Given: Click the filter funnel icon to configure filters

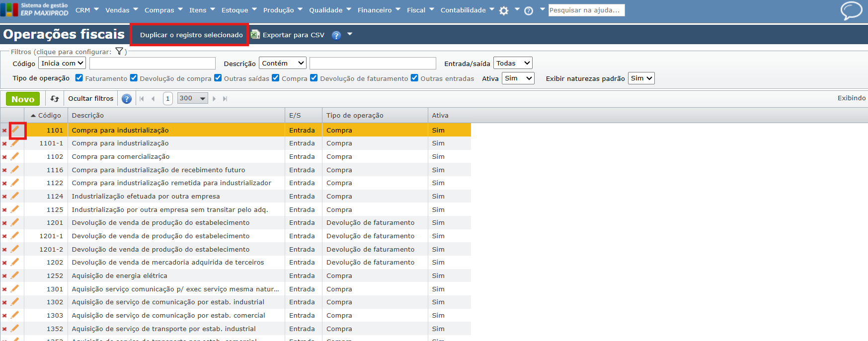Looking at the screenshot, I should (x=119, y=51).
